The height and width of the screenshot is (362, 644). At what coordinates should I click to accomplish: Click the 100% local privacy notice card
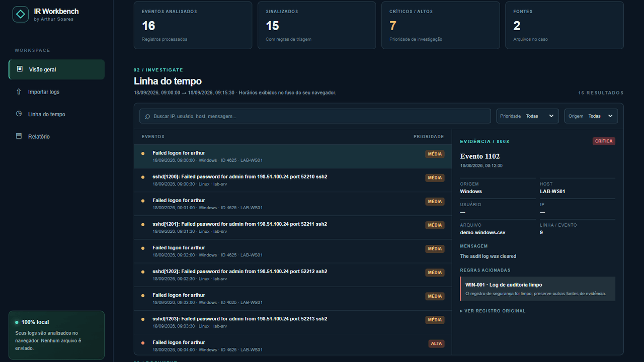point(56,335)
